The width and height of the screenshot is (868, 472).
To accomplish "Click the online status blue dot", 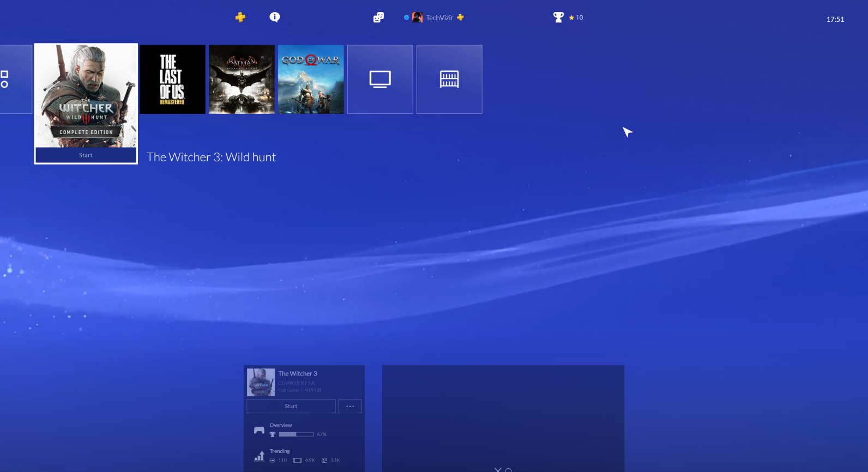I will [406, 17].
